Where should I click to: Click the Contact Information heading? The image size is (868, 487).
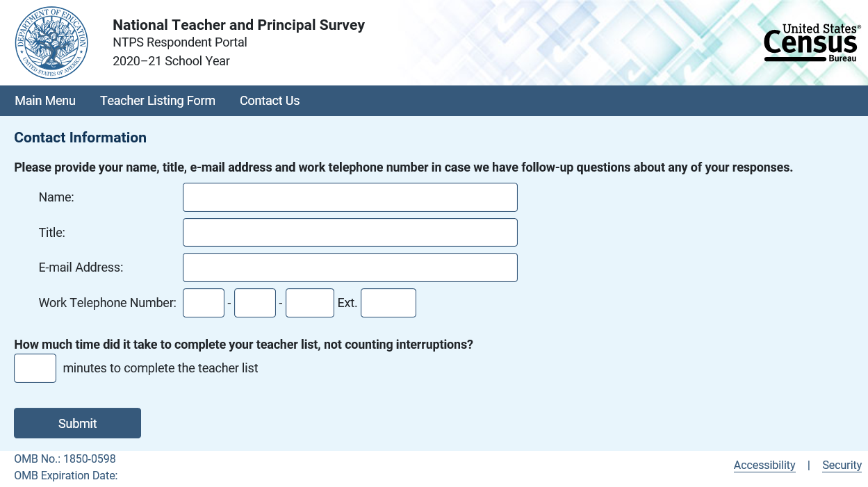click(x=81, y=138)
